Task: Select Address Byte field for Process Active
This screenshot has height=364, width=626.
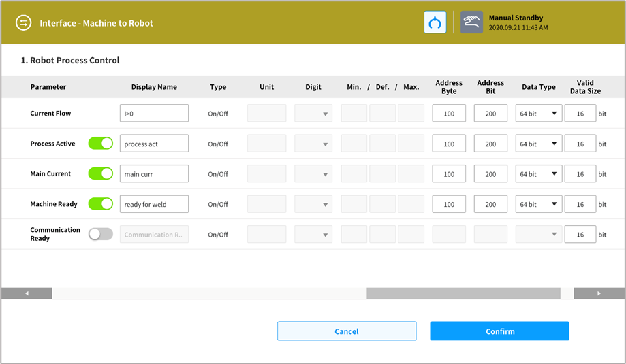Action: (x=449, y=144)
